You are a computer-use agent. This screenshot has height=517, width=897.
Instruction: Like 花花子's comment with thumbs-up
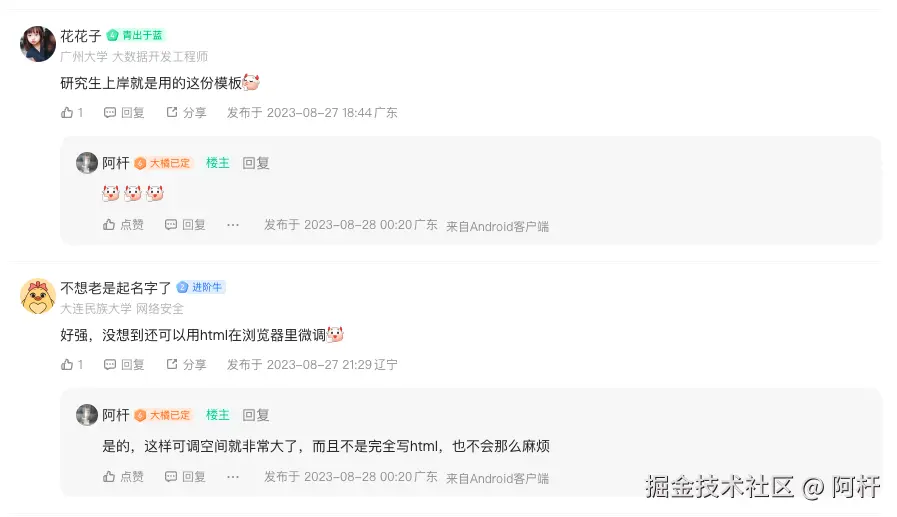coord(72,113)
